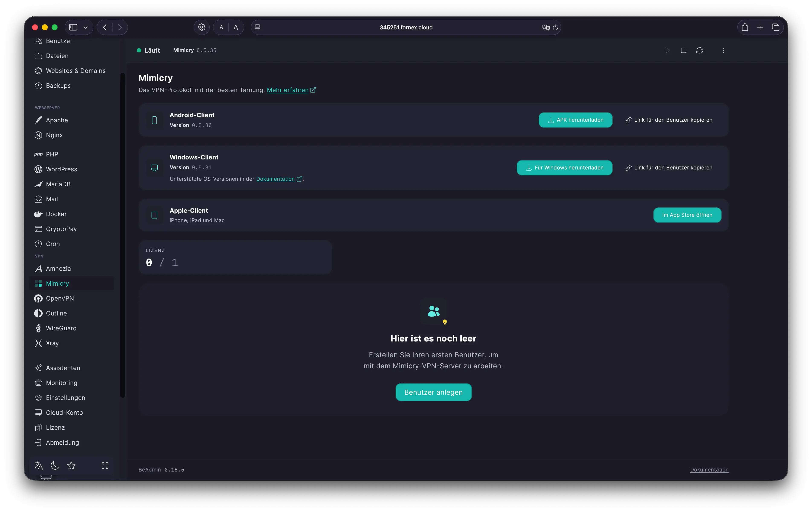The width and height of the screenshot is (812, 512).
Task: Copy user link for Windows client
Action: click(x=669, y=168)
